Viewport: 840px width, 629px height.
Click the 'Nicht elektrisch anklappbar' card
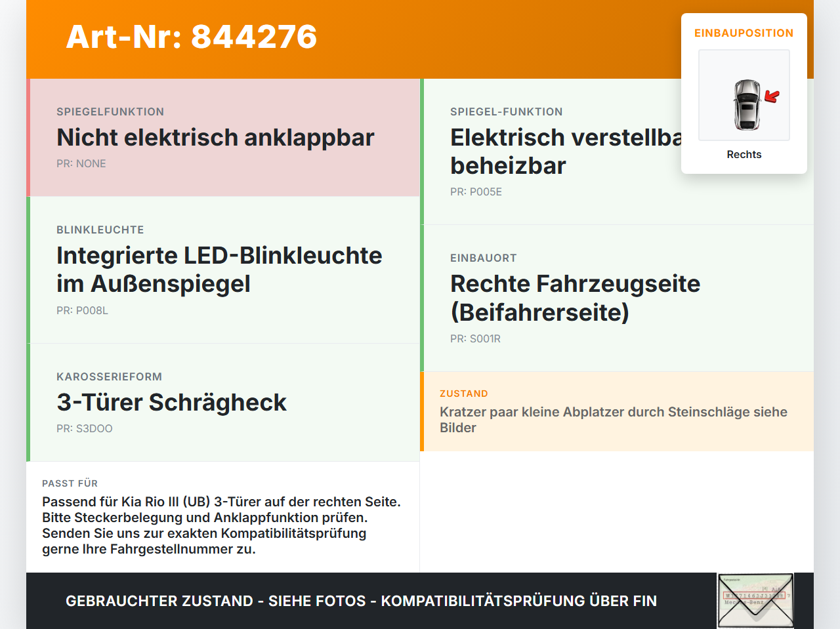pos(223,138)
